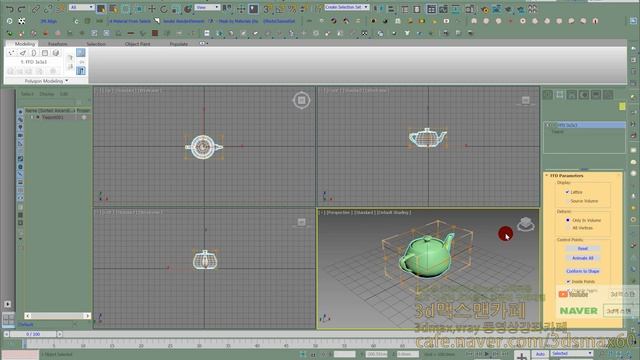Image resolution: width=640 pixels, height=360 pixels.
Task: Open the Select menu in Scene Explorer
Action: 27,94
